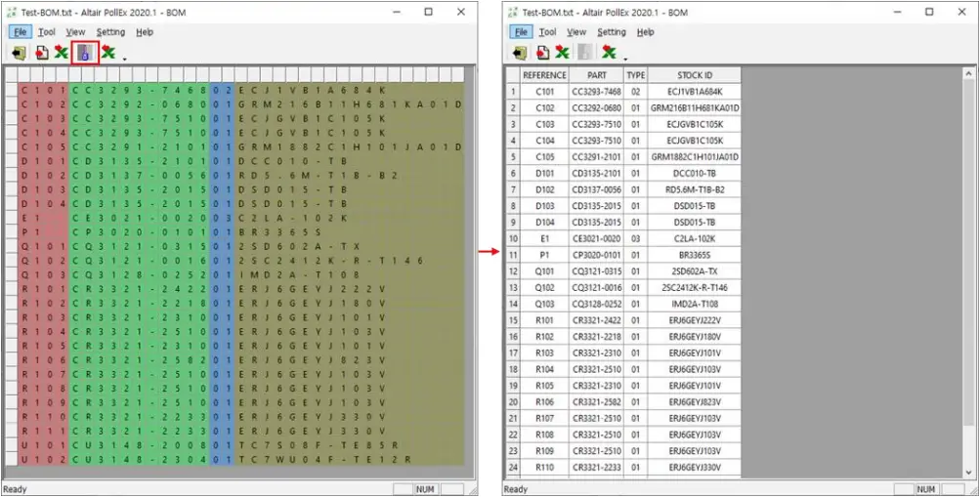Open Setting menu in right window
980x497 pixels.
(612, 32)
